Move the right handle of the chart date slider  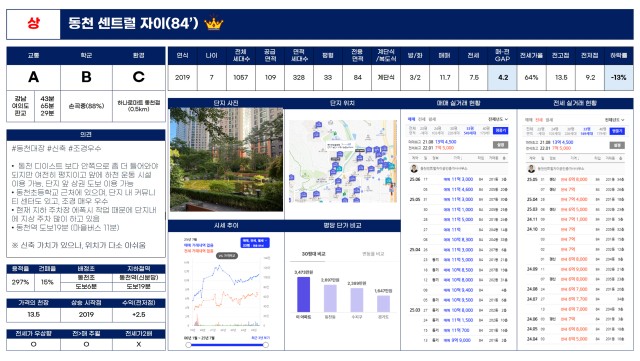(x=266, y=345)
